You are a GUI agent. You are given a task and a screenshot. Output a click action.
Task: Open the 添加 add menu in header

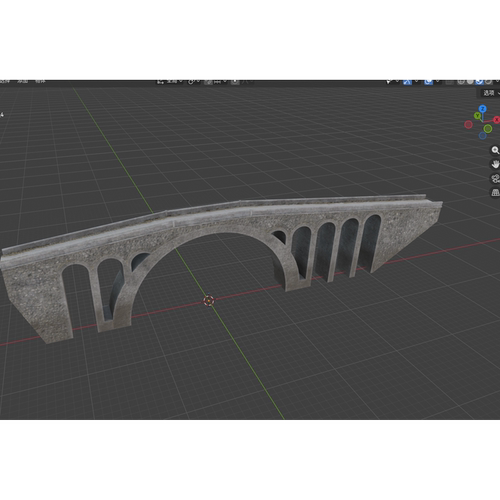click(22, 81)
